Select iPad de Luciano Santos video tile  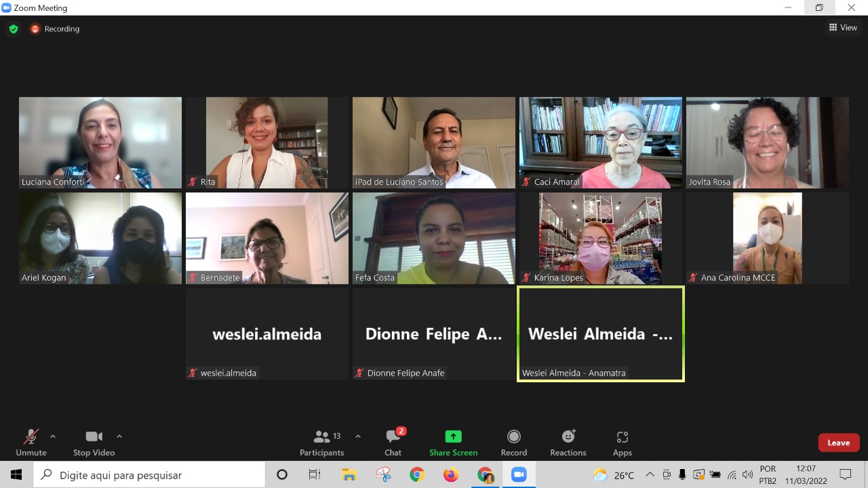[x=434, y=142]
